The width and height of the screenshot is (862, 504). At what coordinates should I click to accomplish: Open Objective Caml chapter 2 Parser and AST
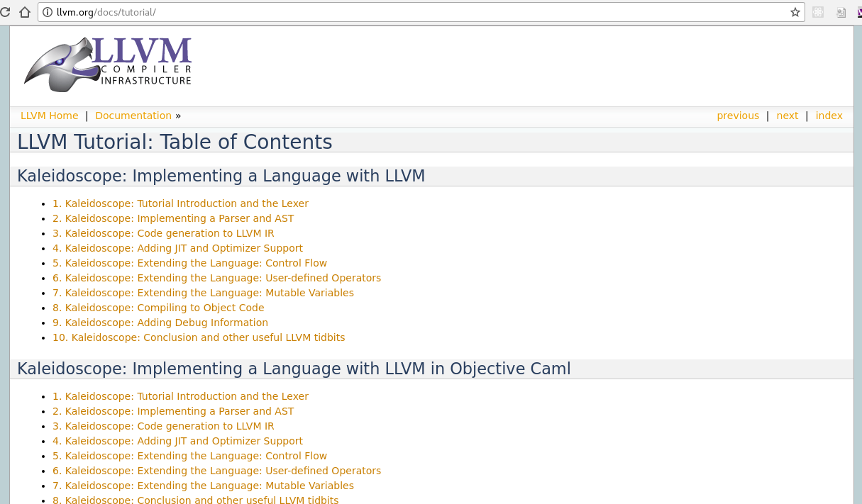tap(173, 411)
